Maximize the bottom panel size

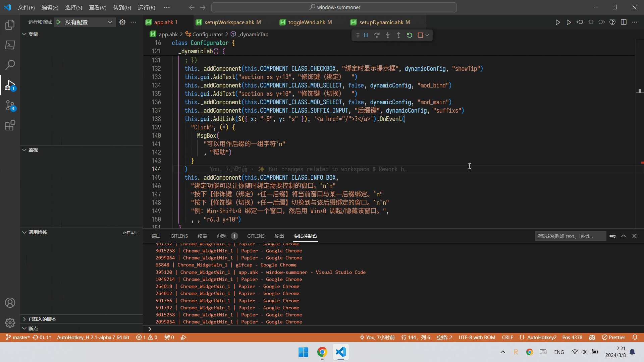pos(624,236)
